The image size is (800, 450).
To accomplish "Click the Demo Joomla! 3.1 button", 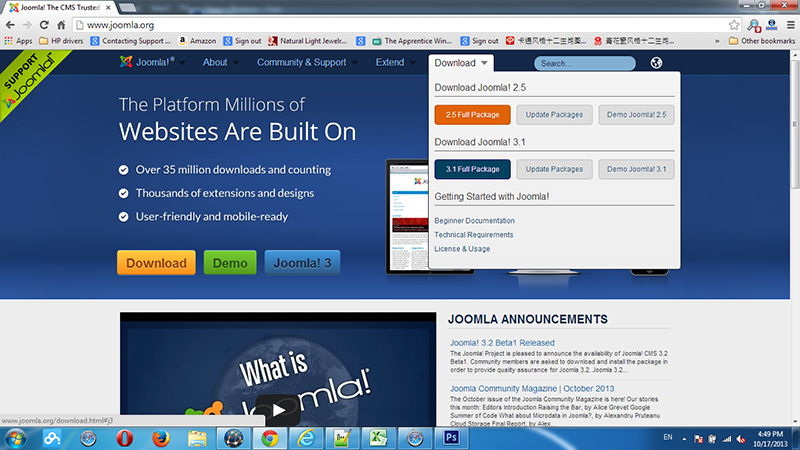I will (x=636, y=169).
